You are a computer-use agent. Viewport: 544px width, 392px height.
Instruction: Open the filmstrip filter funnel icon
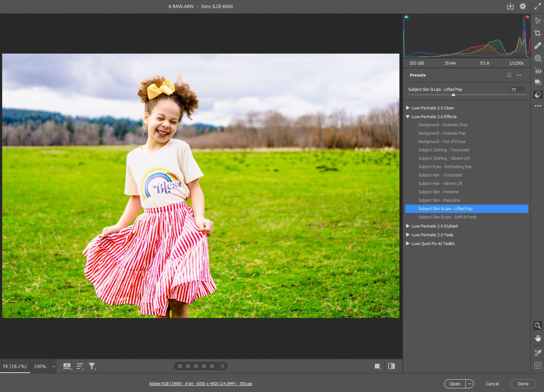(x=92, y=366)
